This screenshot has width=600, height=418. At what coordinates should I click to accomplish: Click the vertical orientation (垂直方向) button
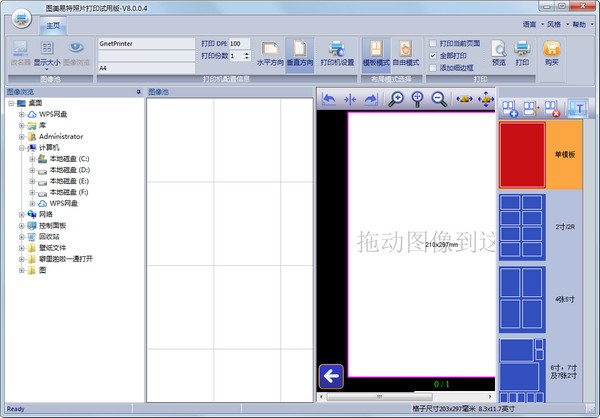[299, 50]
